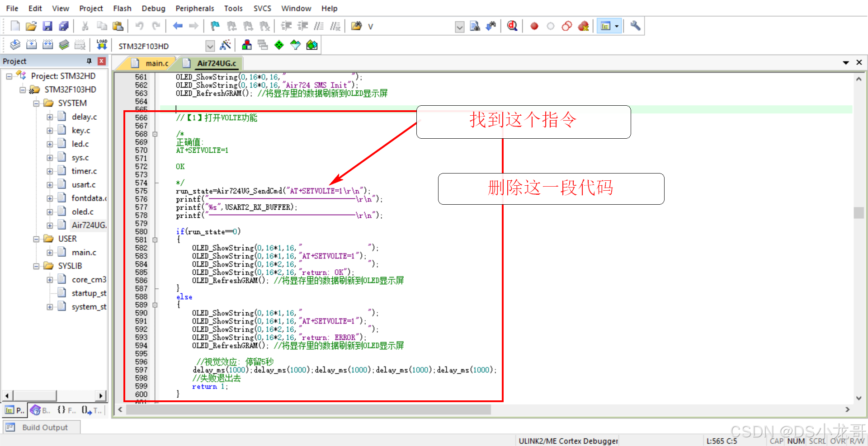Start the debug session magnifier icon
868x446 pixels.
point(512,26)
